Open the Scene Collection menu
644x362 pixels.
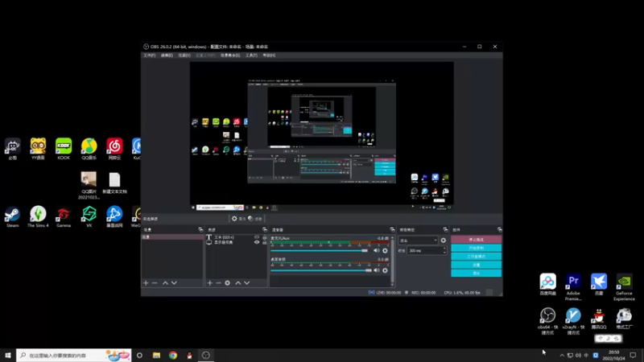pyautogui.click(x=230, y=56)
